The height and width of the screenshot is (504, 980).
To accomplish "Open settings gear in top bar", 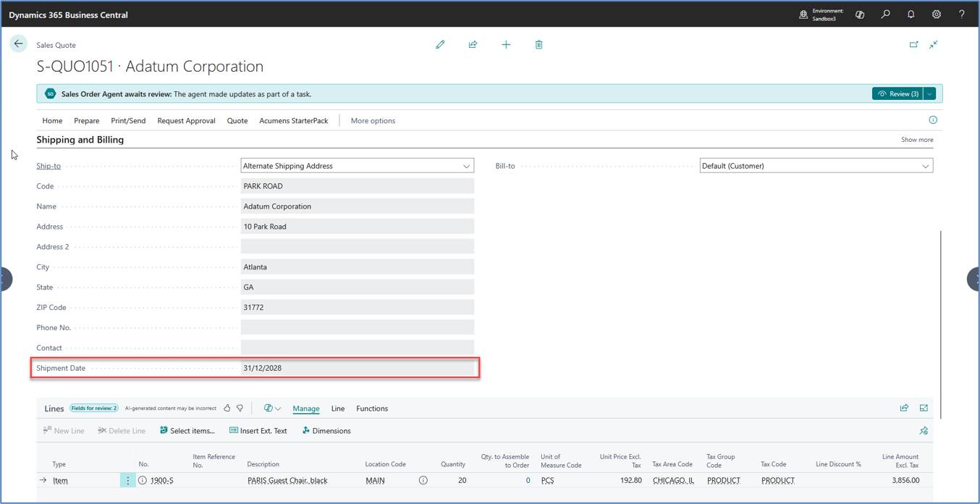I will (937, 14).
